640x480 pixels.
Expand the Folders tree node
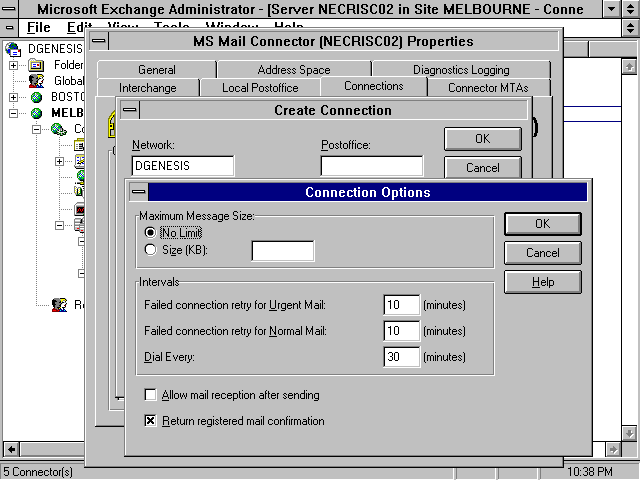tap(13, 65)
